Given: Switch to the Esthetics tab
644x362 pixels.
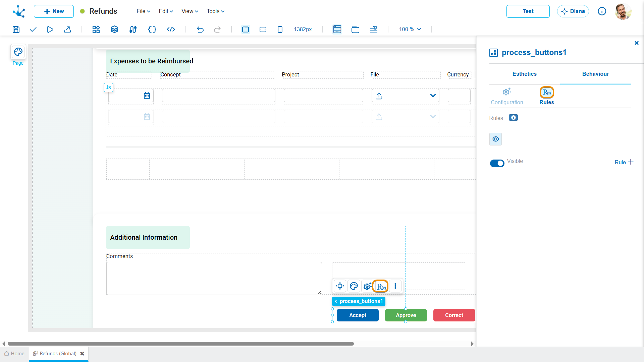Looking at the screenshot, I should click(524, 74).
